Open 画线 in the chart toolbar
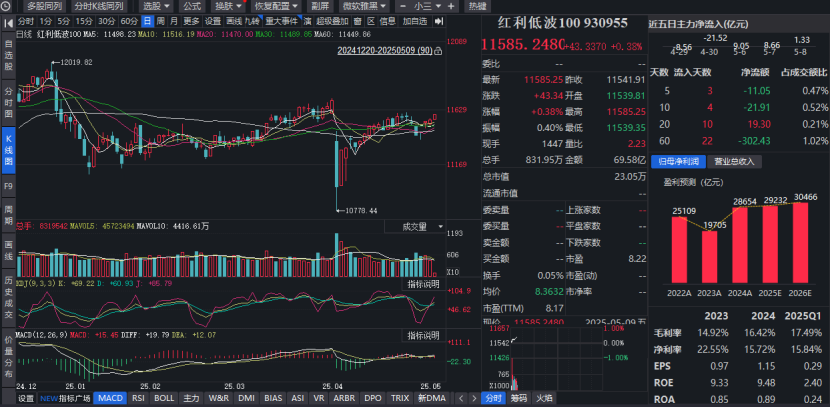The width and height of the screenshot is (831, 407). pos(234,22)
